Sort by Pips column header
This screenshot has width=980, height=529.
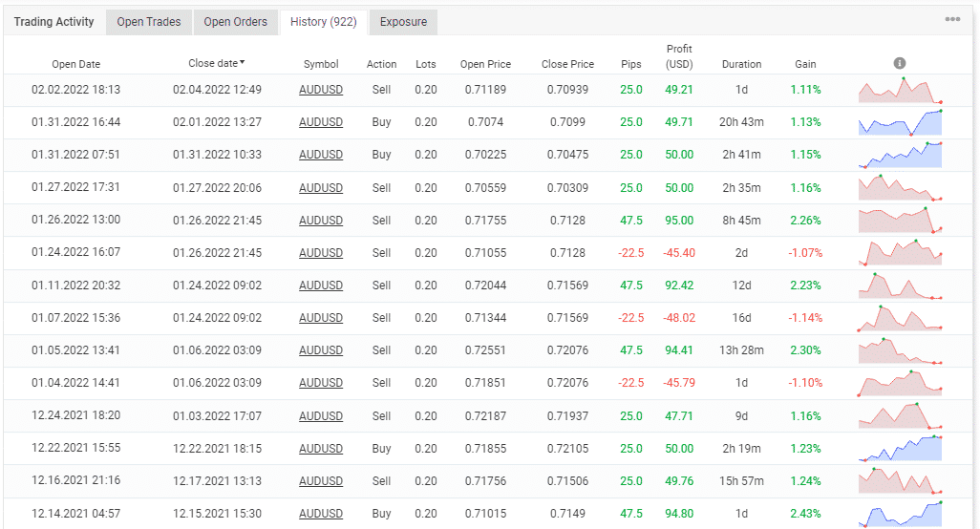pos(631,64)
